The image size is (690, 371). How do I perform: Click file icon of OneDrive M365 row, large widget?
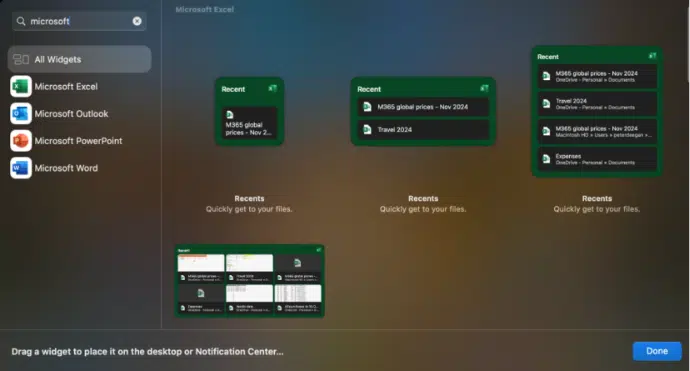click(546, 76)
